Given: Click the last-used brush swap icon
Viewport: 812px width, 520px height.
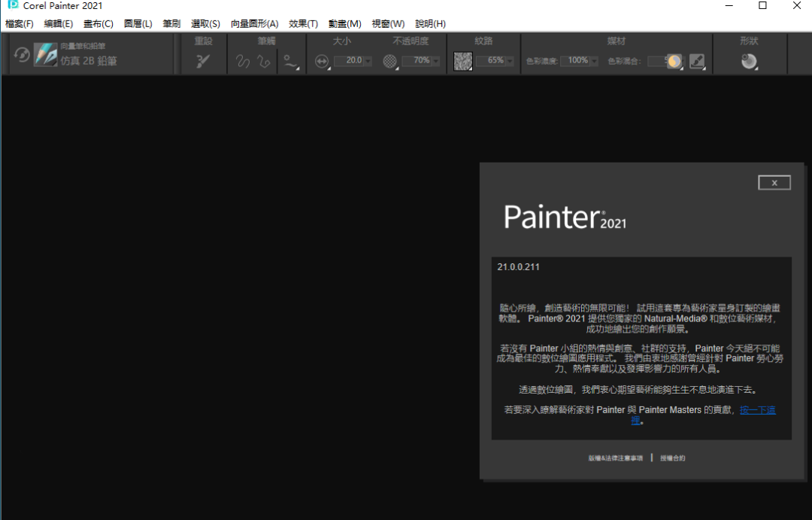Looking at the screenshot, I should [x=21, y=54].
